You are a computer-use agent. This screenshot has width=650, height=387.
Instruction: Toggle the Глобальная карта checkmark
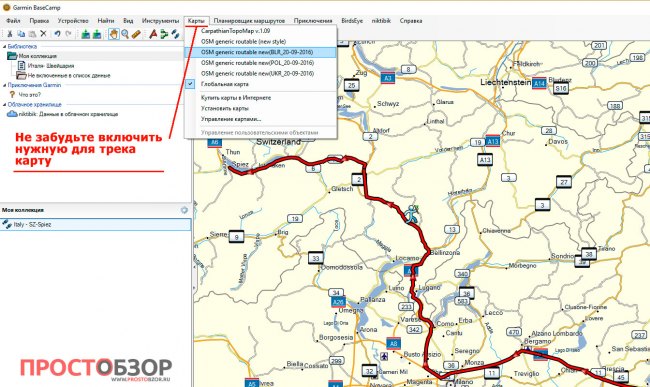190,84
